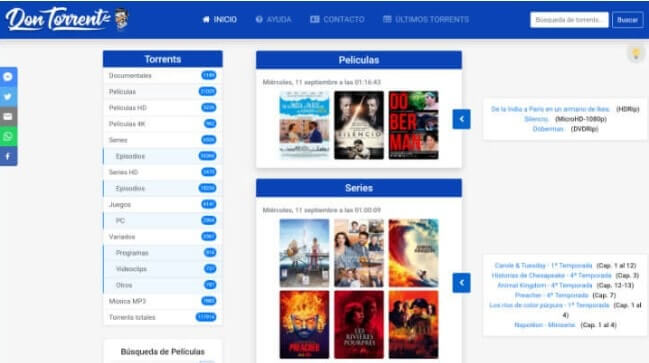Open the Peliculas 4K category
Image resolution: width=649 pixels, height=363 pixels.
point(163,124)
